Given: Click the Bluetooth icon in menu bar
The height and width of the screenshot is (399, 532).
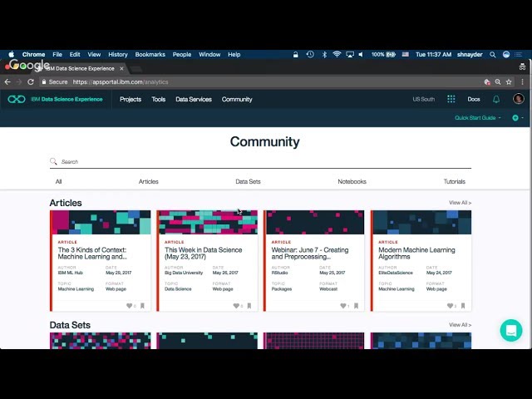Looking at the screenshot, I should (324, 54).
